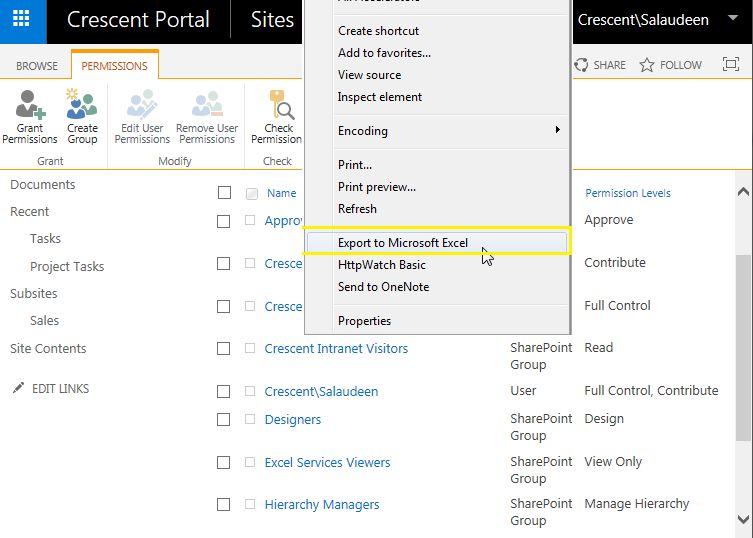Open Site Contents in left navigation

48,349
